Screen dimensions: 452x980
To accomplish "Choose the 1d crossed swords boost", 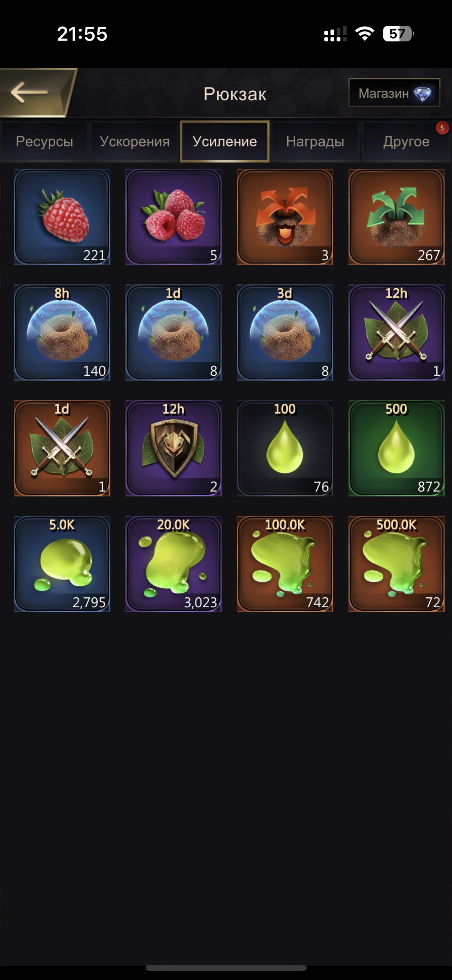I will point(62,448).
